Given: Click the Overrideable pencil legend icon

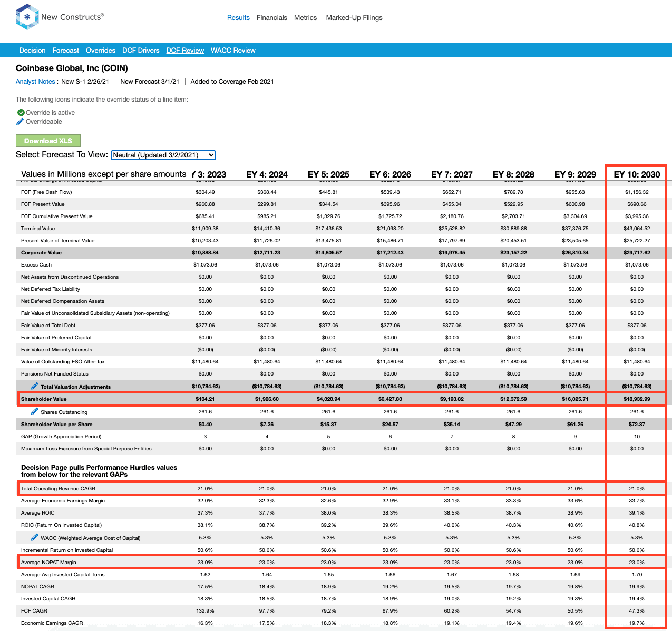Looking at the screenshot, I should pos(20,122).
